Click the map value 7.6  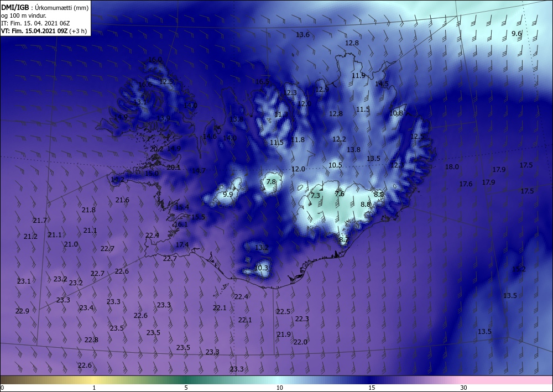(340, 194)
